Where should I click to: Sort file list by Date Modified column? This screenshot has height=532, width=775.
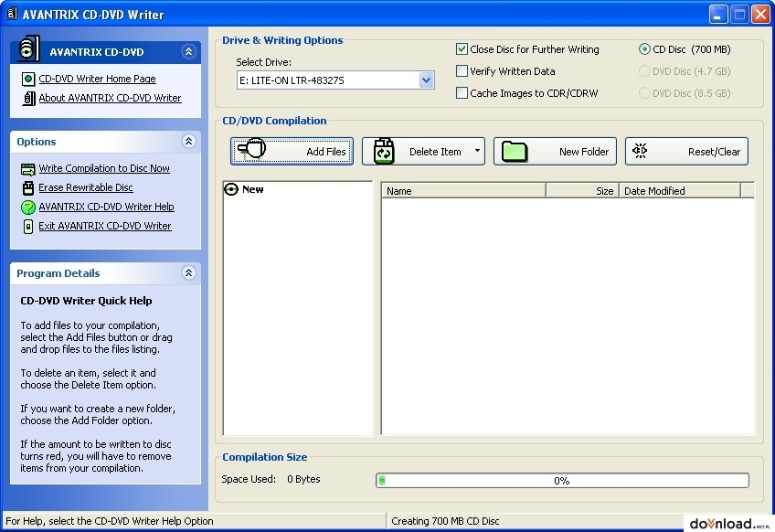[x=680, y=191]
